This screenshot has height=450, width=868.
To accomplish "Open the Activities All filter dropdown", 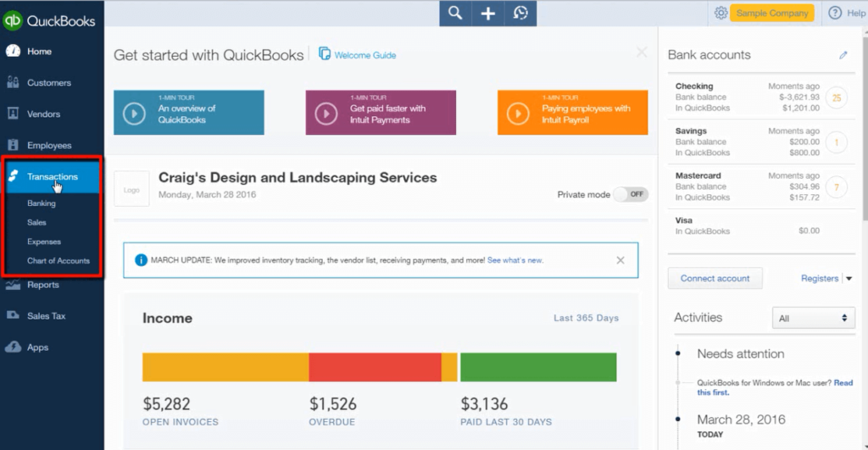I will (x=813, y=318).
